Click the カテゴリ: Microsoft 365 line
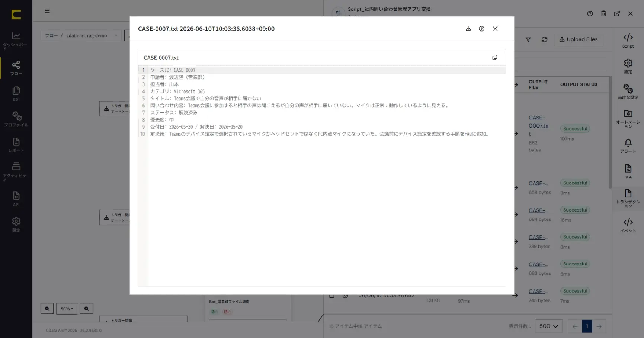Image resolution: width=644 pixels, height=338 pixels. [177, 91]
